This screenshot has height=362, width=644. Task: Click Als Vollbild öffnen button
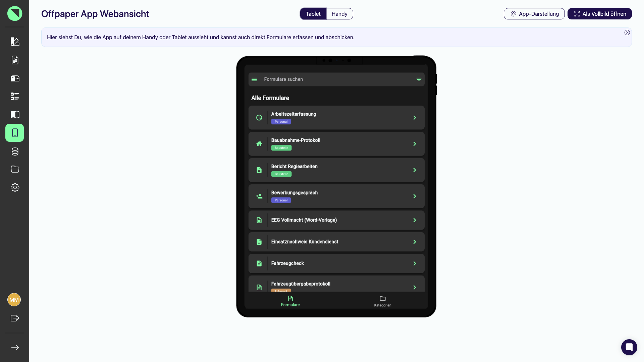[x=599, y=14]
